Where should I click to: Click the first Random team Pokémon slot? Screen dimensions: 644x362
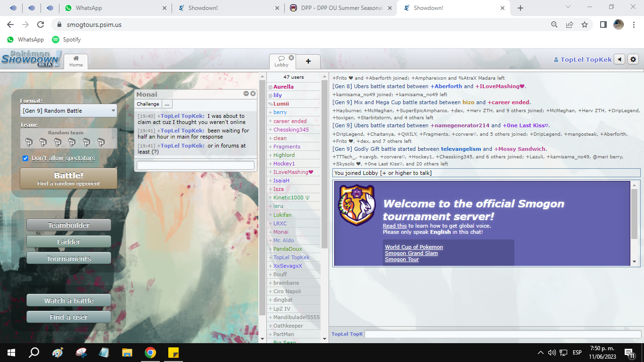tap(29, 142)
